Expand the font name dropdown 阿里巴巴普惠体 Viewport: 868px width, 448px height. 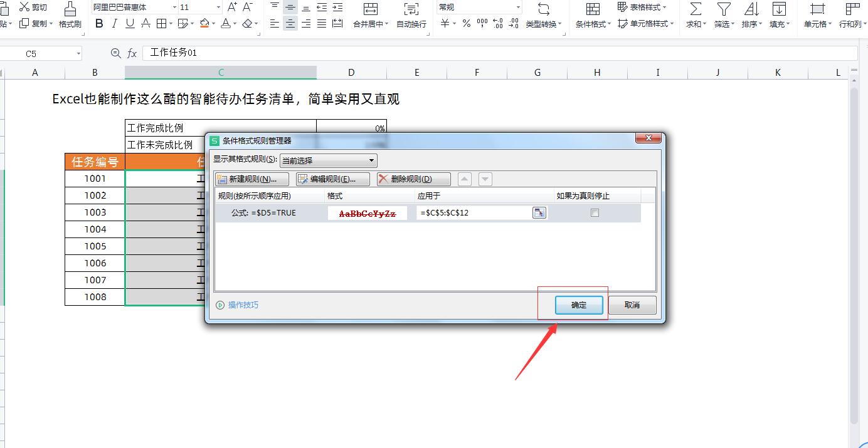coord(174,6)
